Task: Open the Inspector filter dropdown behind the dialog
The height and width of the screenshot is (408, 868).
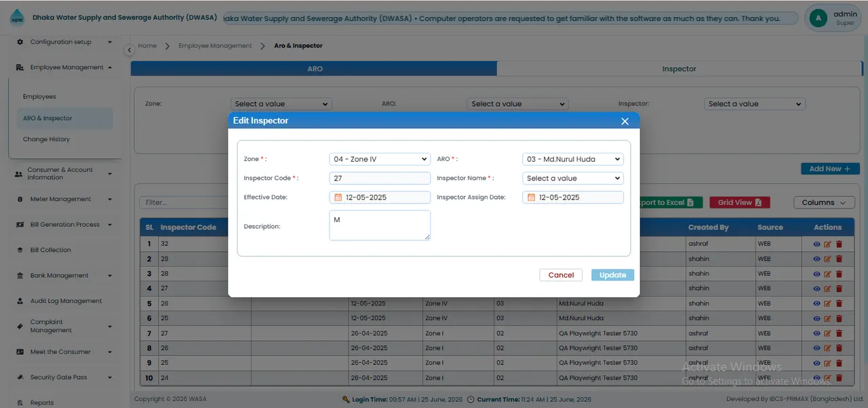Action: [755, 104]
